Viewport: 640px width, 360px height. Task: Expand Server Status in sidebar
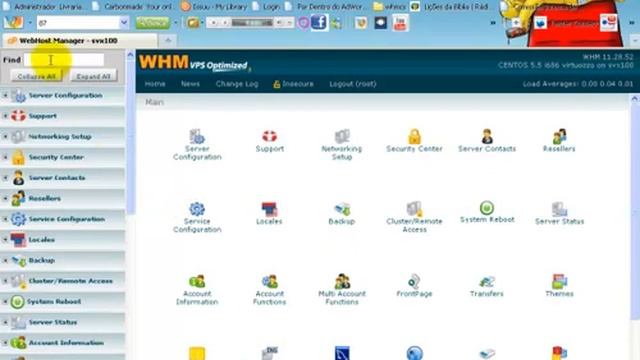point(6,322)
